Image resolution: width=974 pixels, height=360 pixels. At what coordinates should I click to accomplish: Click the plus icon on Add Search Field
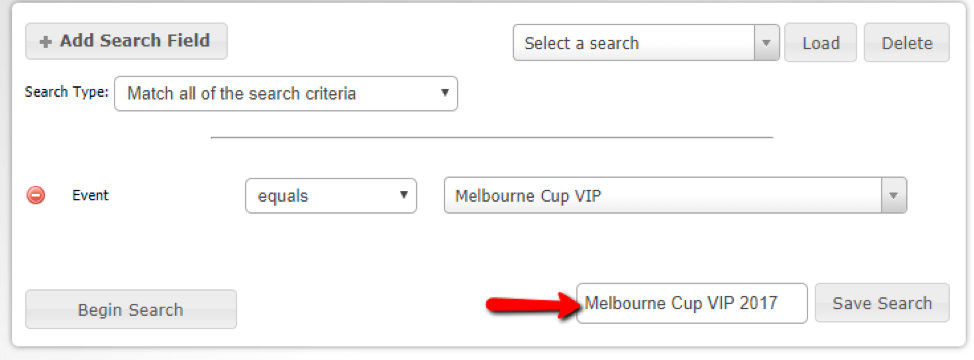click(45, 42)
